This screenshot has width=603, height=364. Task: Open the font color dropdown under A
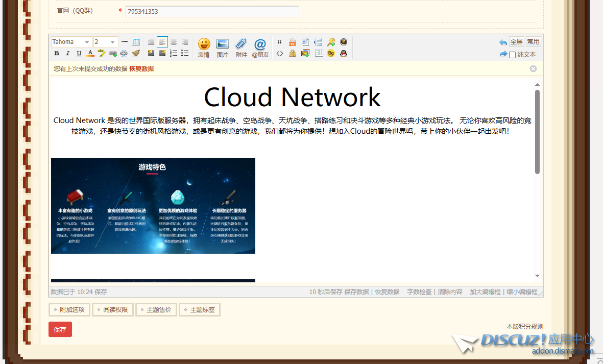click(x=89, y=53)
